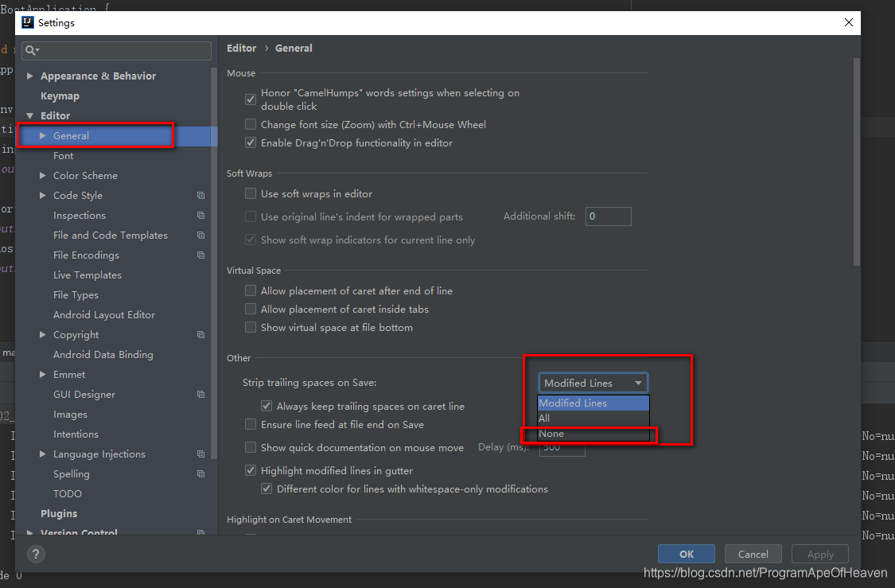Close the Settings dialog with X

coord(849,22)
